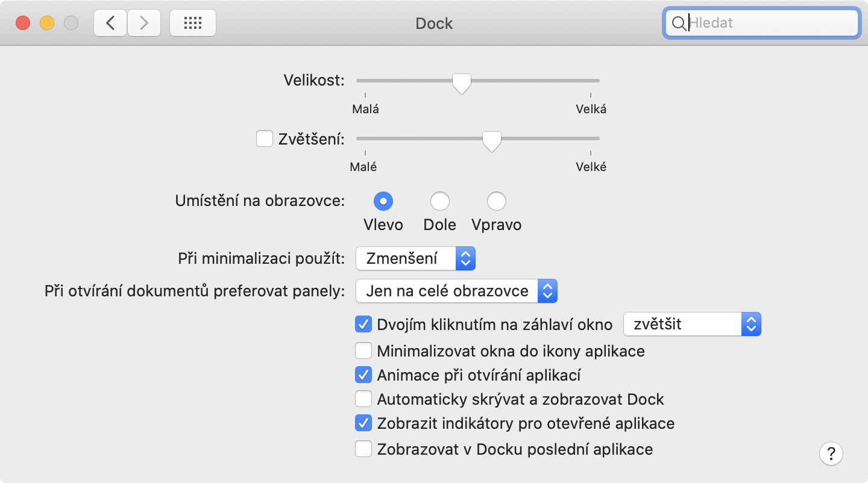Screen dimensions: 868x483
Task: Toggle Minimalizovat okna do ikony aplikace
Action: pos(363,351)
